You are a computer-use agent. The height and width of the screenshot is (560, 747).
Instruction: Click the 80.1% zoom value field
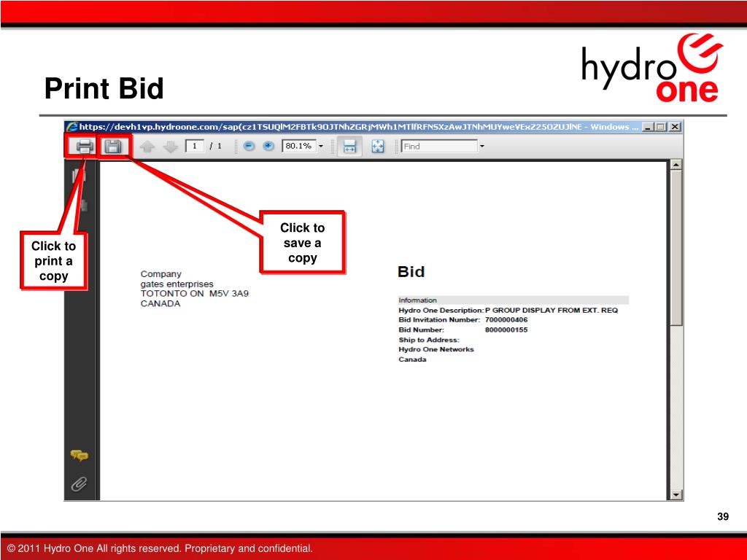298,146
